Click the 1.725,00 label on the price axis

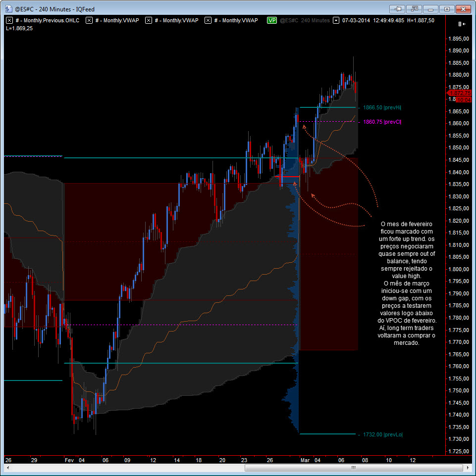459,451
